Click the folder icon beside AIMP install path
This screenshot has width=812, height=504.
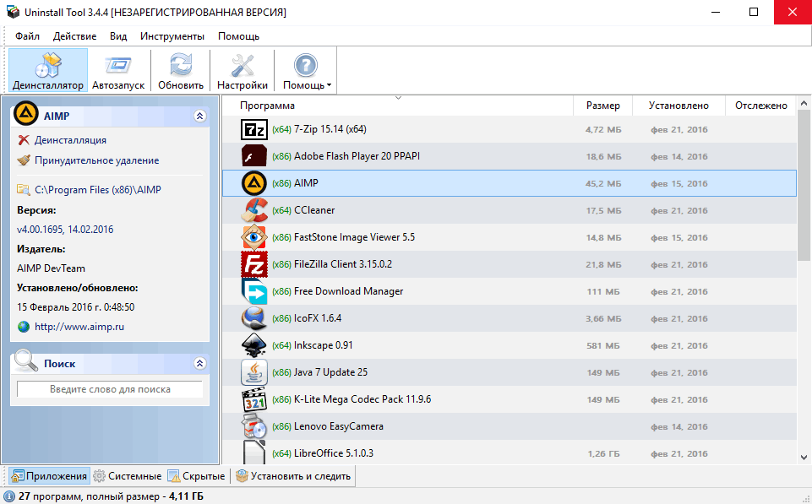tap(24, 190)
